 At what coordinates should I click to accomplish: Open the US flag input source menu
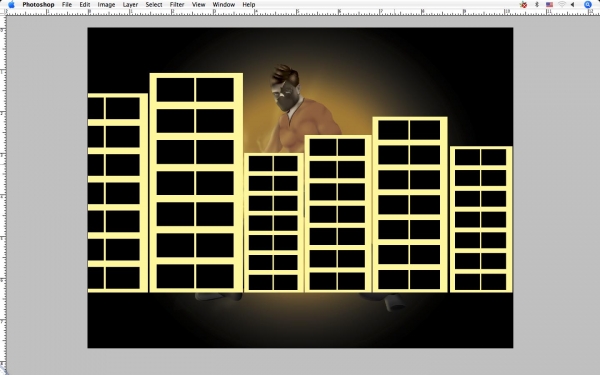point(549,5)
